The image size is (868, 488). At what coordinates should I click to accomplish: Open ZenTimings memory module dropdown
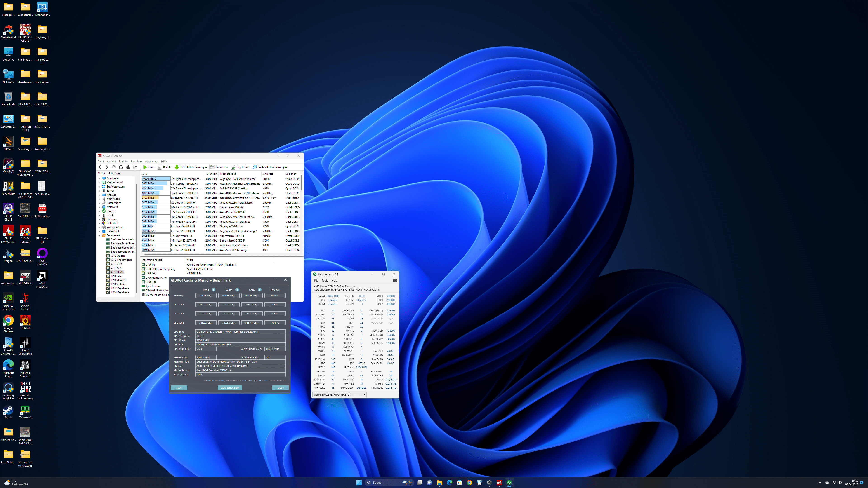tap(339, 394)
